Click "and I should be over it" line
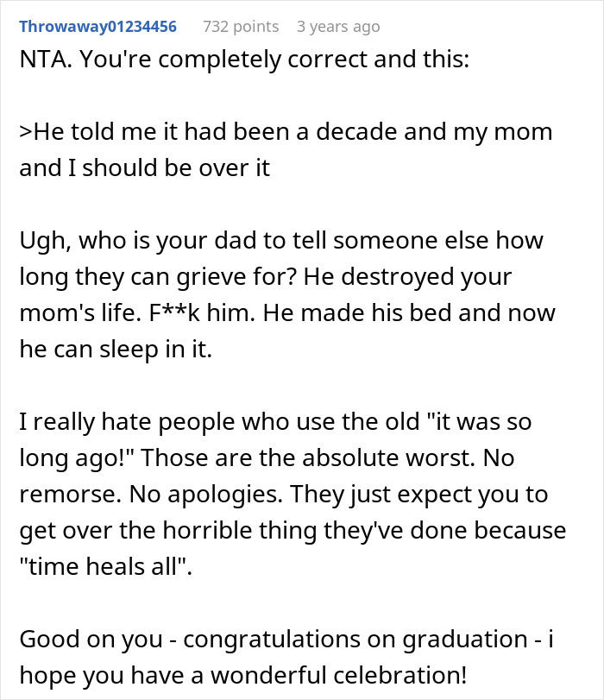604x700 pixels. [x=144, y=167]
